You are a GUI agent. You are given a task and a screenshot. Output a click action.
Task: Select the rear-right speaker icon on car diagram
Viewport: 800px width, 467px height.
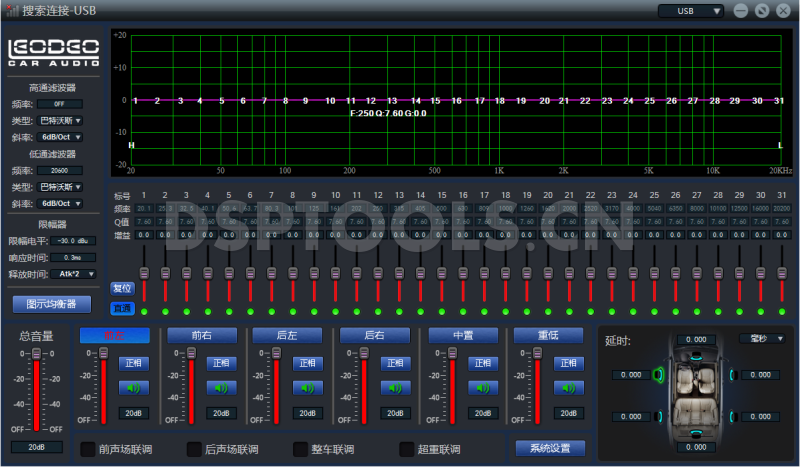[733, 416]
